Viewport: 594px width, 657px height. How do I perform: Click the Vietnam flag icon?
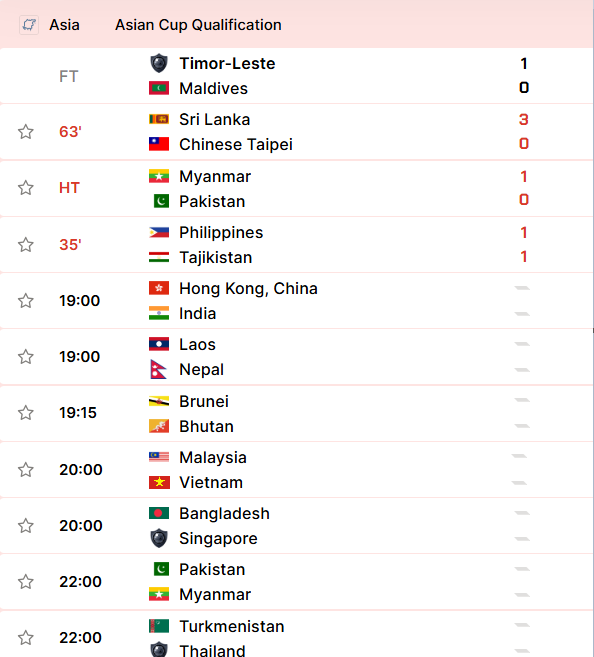pyautogui.click(x=159, y=482)
